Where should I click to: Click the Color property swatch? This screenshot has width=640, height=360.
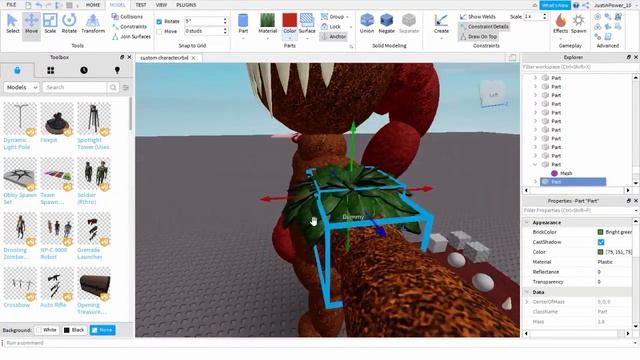[x=600, y=252]
